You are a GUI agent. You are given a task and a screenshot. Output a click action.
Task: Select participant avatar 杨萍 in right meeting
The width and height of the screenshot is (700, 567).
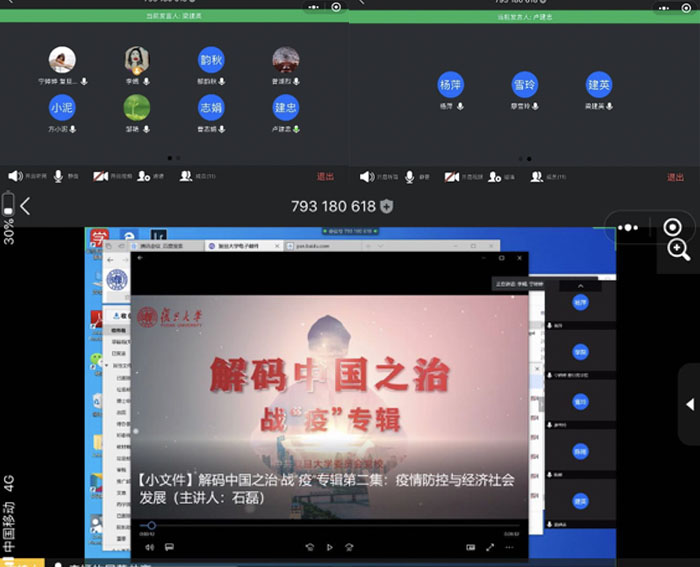pos(451,85)
